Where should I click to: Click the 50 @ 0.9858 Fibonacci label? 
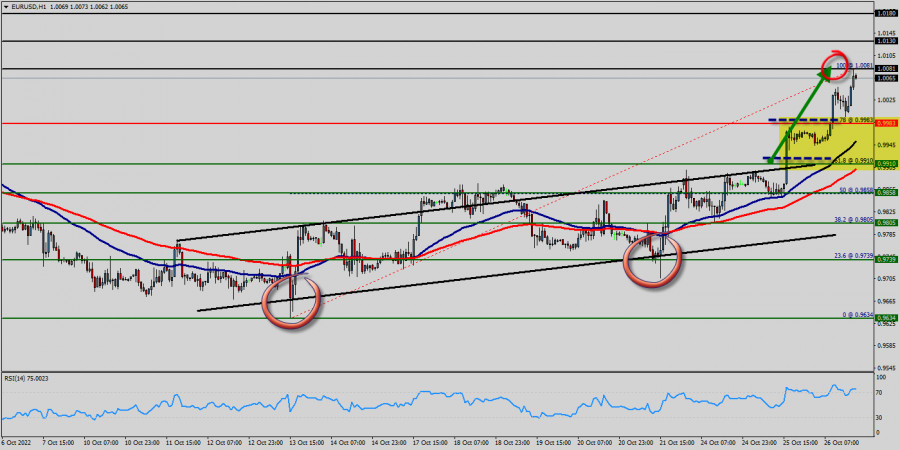[x=856, y=189]
